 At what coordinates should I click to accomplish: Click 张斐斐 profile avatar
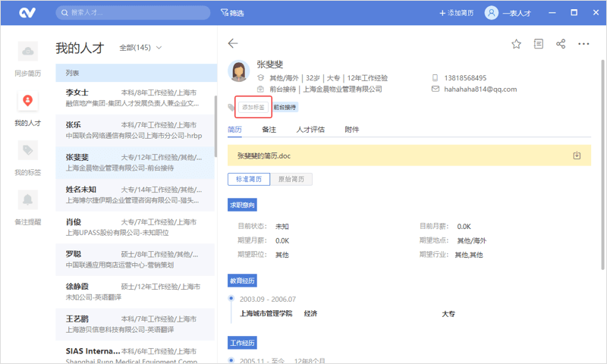pos(238,71)
